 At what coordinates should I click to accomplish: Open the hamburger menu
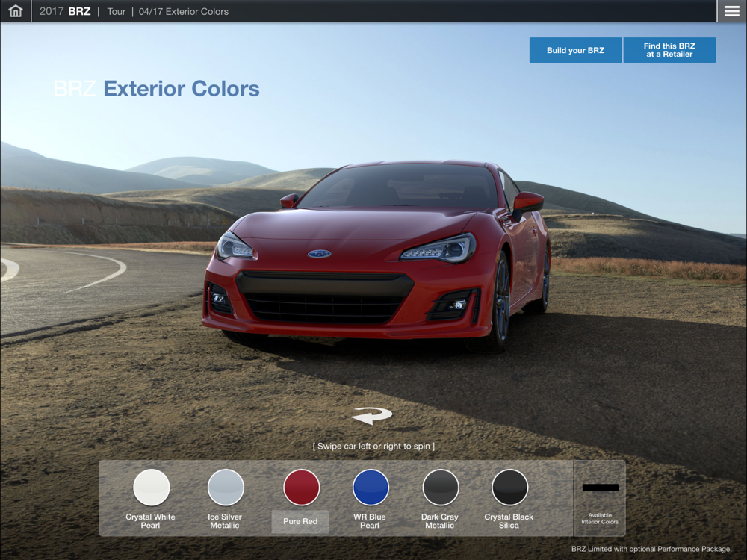pyautogui.click(x=732, y=11)
